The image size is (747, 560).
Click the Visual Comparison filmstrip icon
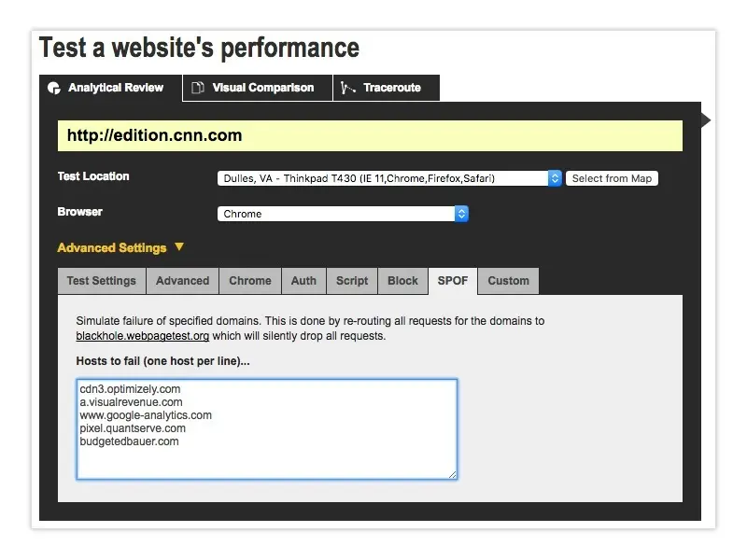[196, 88]
